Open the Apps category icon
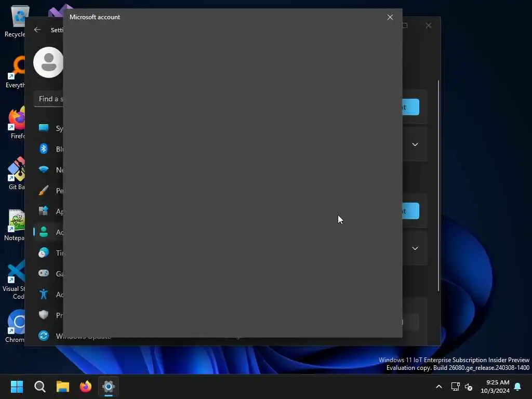This screenshot has height=399, width=532. click(x=44, y=211)
